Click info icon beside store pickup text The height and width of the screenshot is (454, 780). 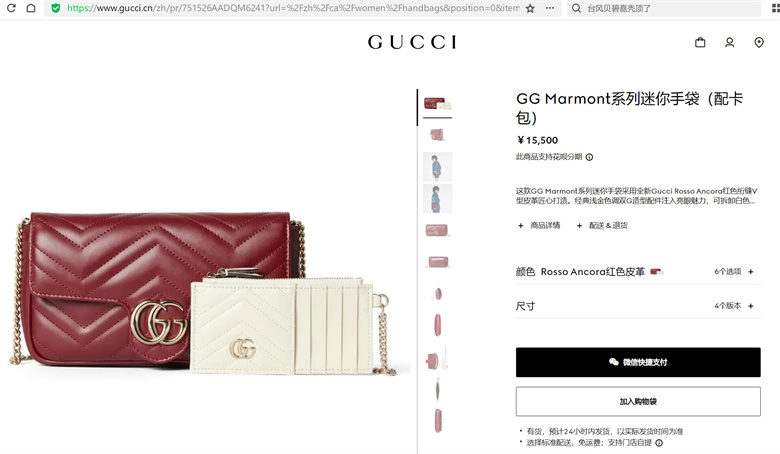(x=659, y=443)
